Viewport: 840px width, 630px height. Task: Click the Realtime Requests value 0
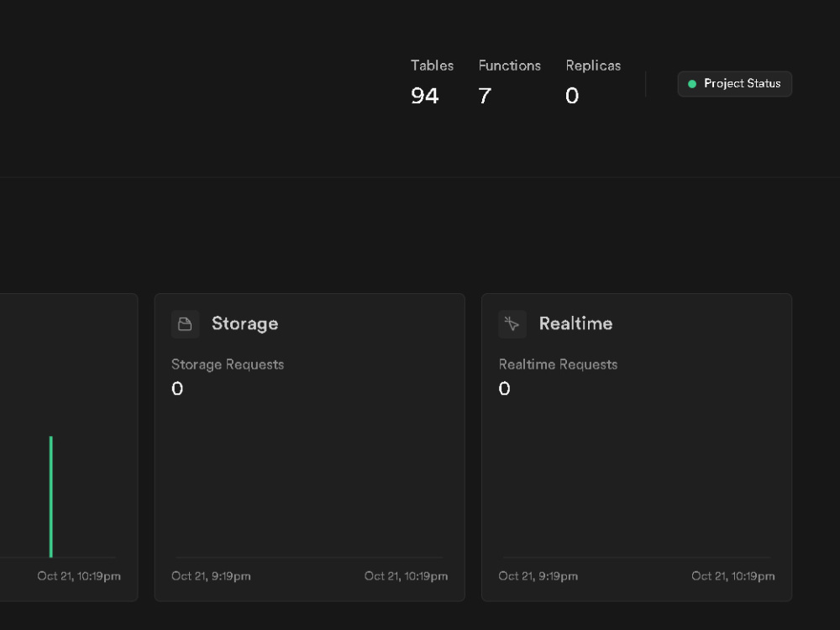coord(504,388)
